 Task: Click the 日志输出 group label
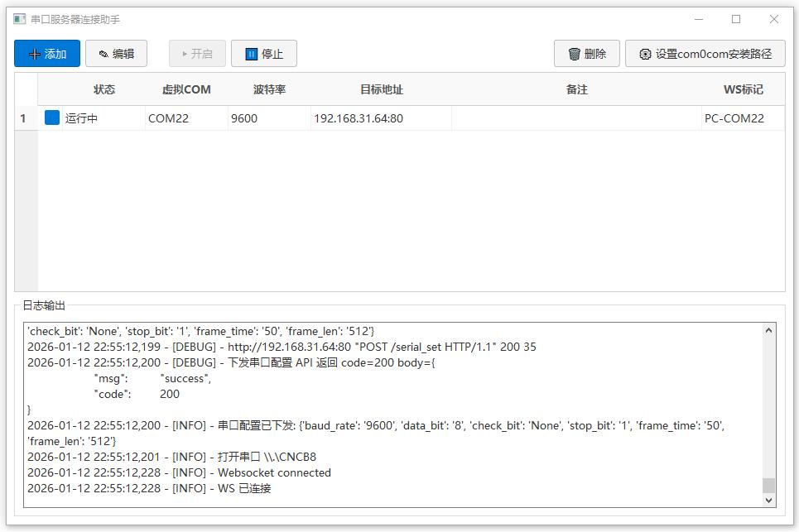44,305
